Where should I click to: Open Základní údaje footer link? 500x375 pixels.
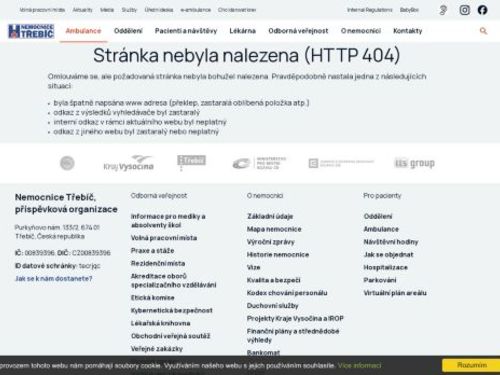tap(270, 216)
